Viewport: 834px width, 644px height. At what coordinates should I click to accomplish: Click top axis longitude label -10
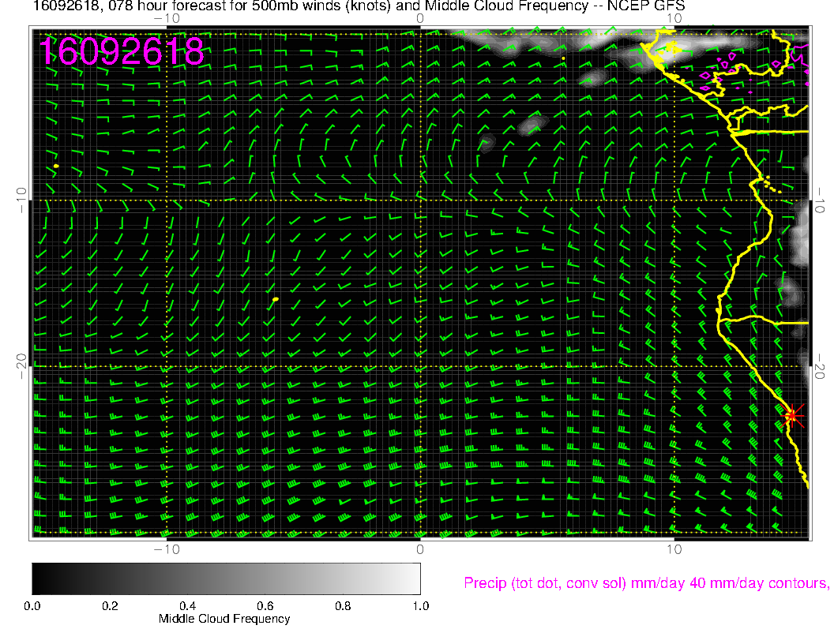pos(167,19)
